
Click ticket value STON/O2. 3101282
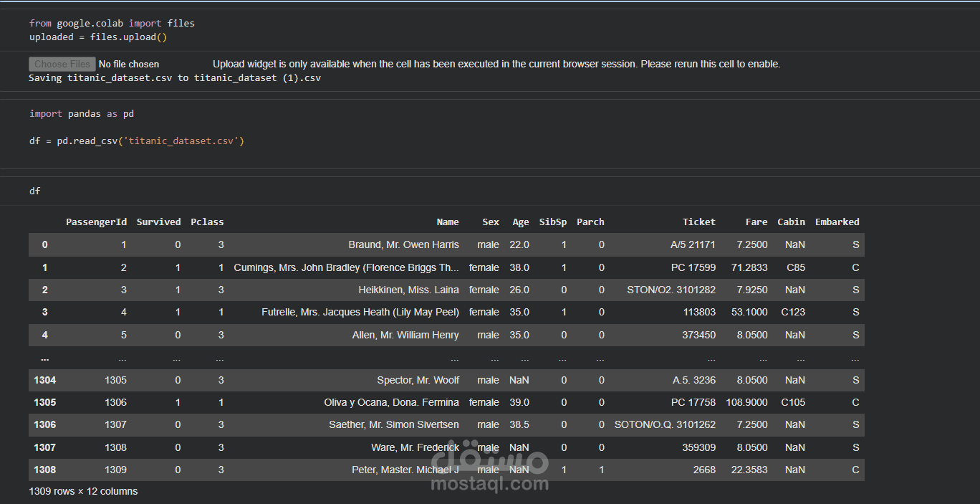tap(671, 290)
